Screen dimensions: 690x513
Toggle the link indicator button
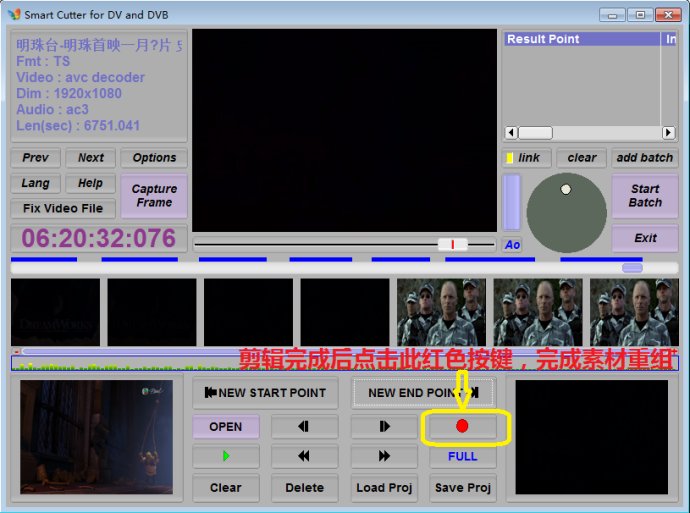pyautogui.click(x=522, y=158)
